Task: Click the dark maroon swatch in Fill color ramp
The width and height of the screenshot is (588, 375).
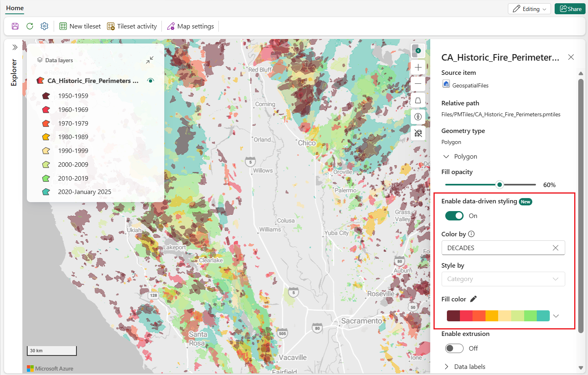Action: tap(453, 316)
